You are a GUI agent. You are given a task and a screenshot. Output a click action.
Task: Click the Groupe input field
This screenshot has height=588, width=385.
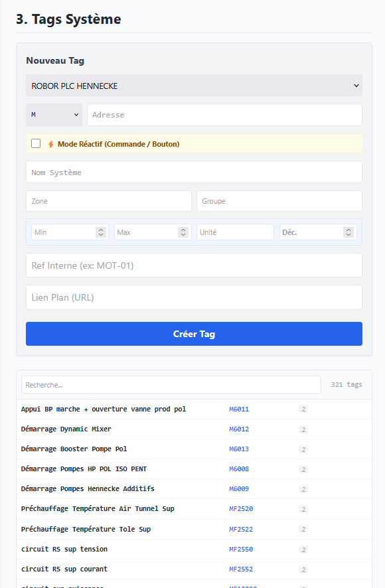[279, 201]
